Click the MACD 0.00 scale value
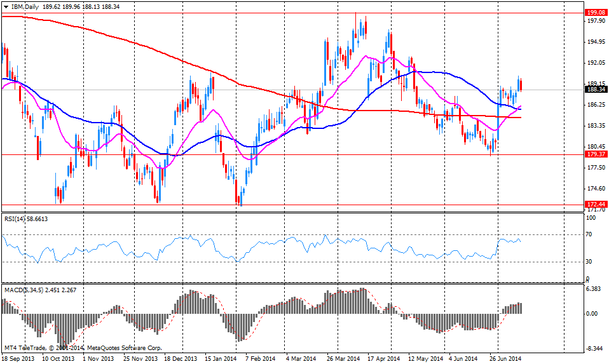 click(x=592, y=314)
